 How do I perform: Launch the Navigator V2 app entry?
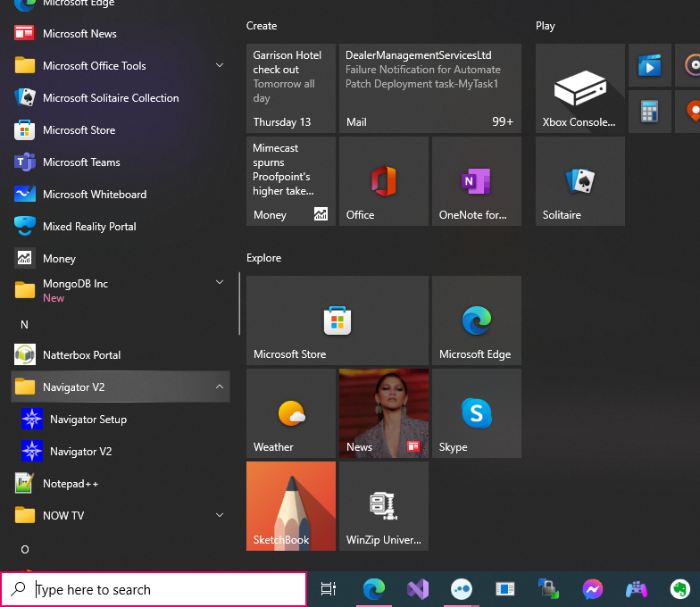click(x=120, y=452)
